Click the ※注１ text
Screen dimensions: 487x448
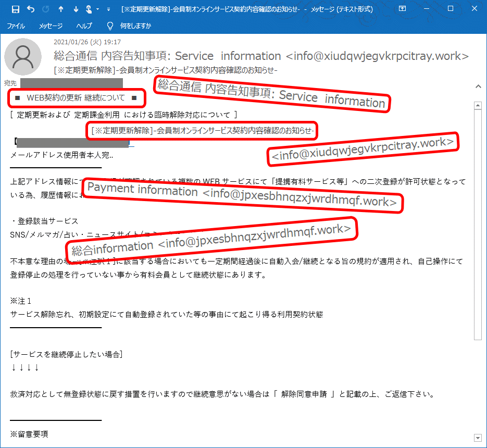pyautogui.click(x=20, y=301)
